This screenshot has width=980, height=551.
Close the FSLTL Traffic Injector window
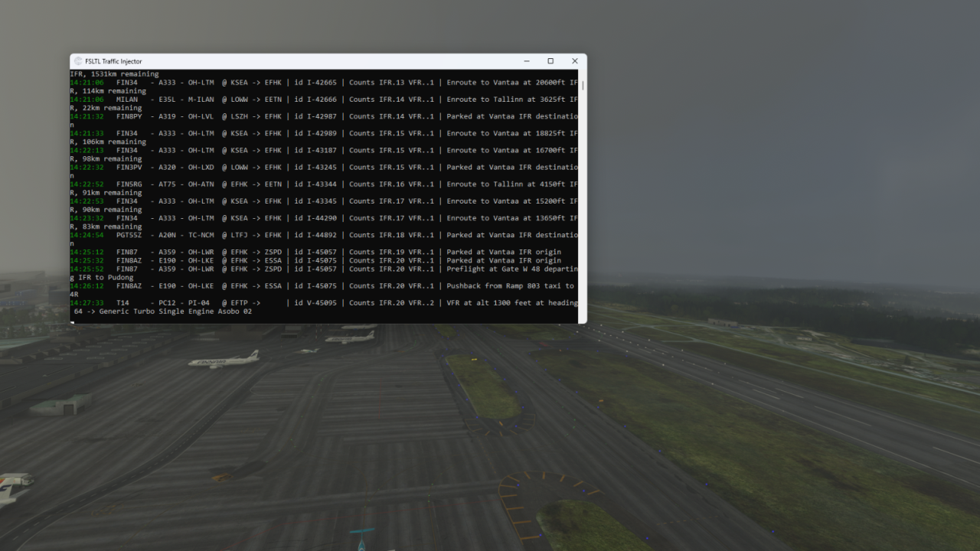click(575, 61)
